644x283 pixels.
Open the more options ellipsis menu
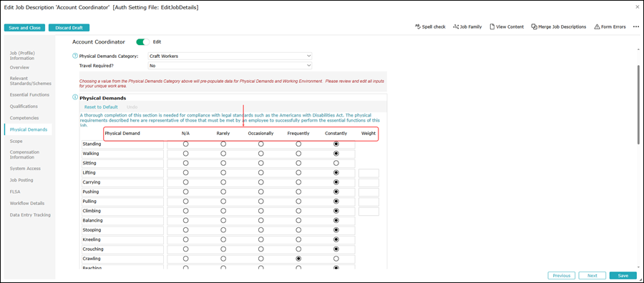tap(636, 26)
